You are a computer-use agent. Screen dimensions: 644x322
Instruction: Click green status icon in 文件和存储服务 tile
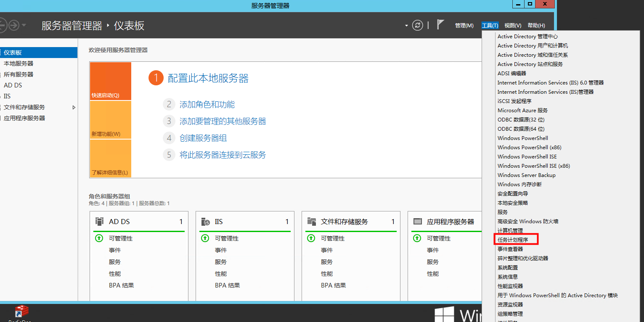point(311,238)
